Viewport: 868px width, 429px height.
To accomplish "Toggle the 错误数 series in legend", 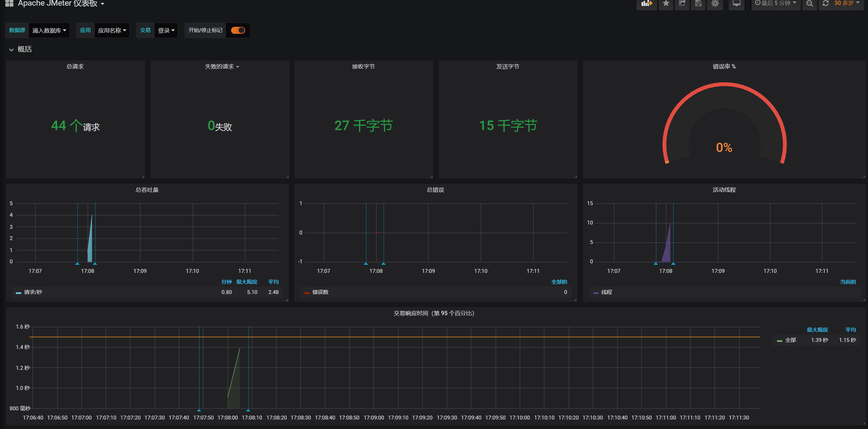I will click(x=320, y=292).
